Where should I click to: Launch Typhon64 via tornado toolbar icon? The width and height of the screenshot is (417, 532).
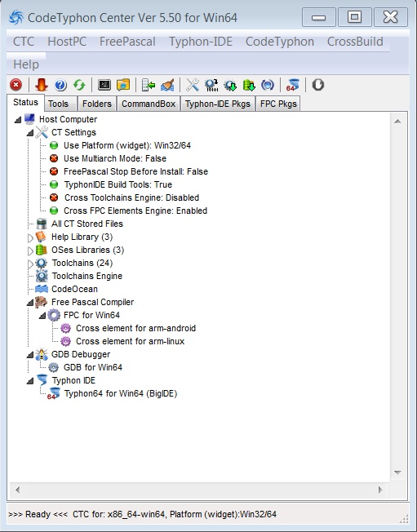click(292, 85)
